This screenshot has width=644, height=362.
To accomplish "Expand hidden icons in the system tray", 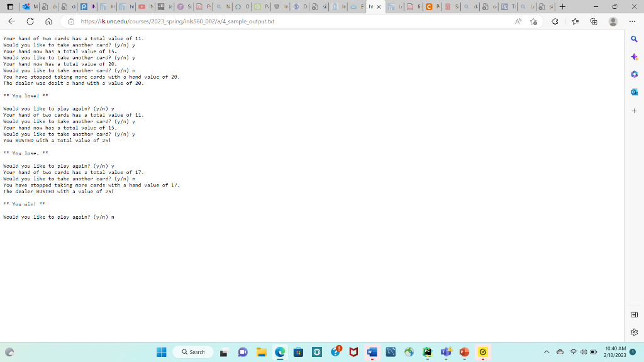I will coord(546,352).
